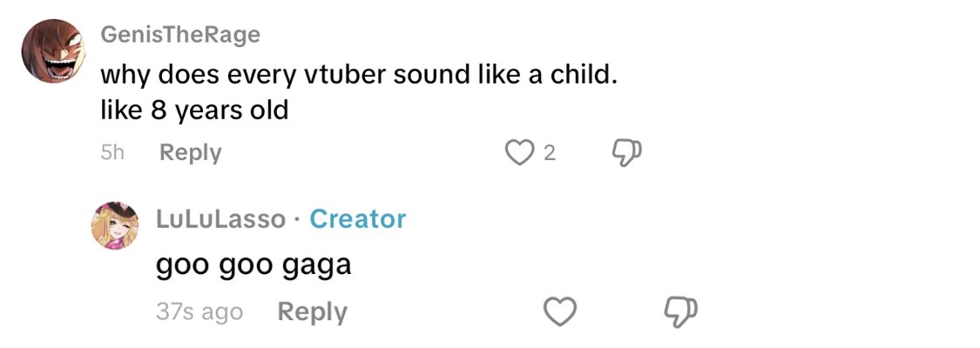Click the '5h' timestamp
This screenshot has width=980, height=348.
[x=112, y=153]
